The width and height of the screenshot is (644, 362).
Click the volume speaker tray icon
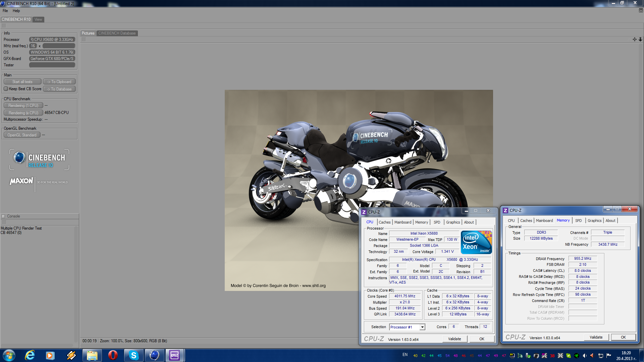coord(585,356)
